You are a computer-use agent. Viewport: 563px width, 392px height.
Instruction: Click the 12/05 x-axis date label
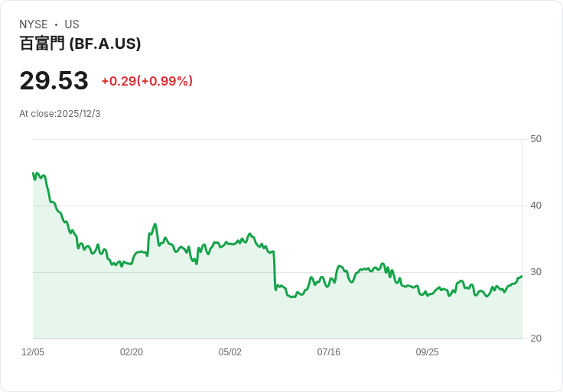33,352
